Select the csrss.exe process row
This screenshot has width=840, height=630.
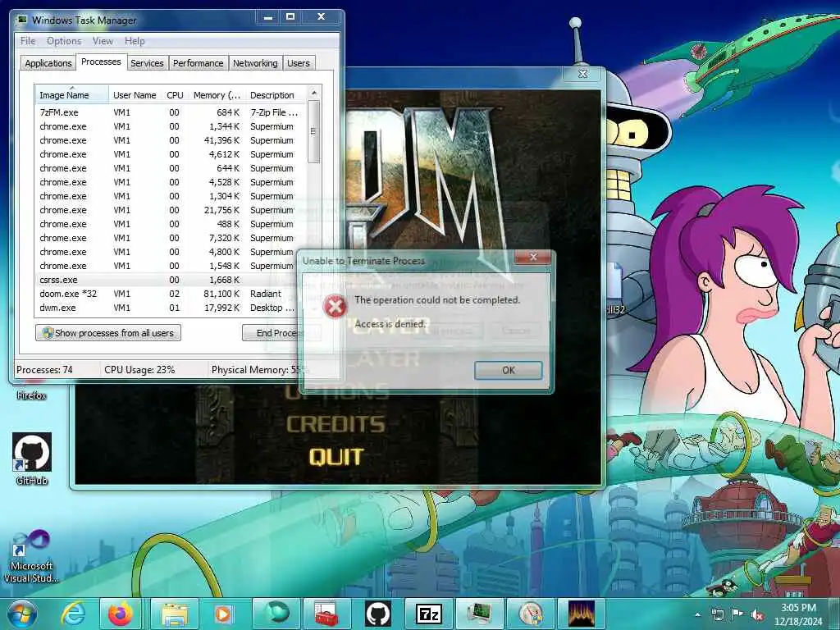pyautogui.click(x=171, y=280)
